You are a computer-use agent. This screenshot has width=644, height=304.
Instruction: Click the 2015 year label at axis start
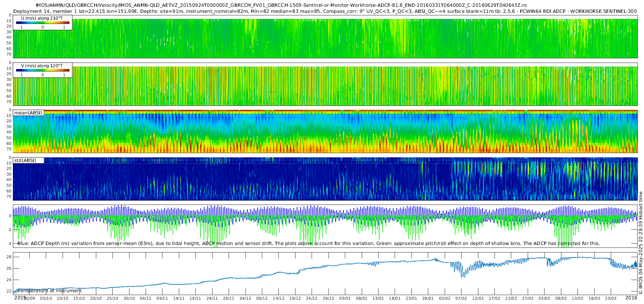tap(20, 298)
